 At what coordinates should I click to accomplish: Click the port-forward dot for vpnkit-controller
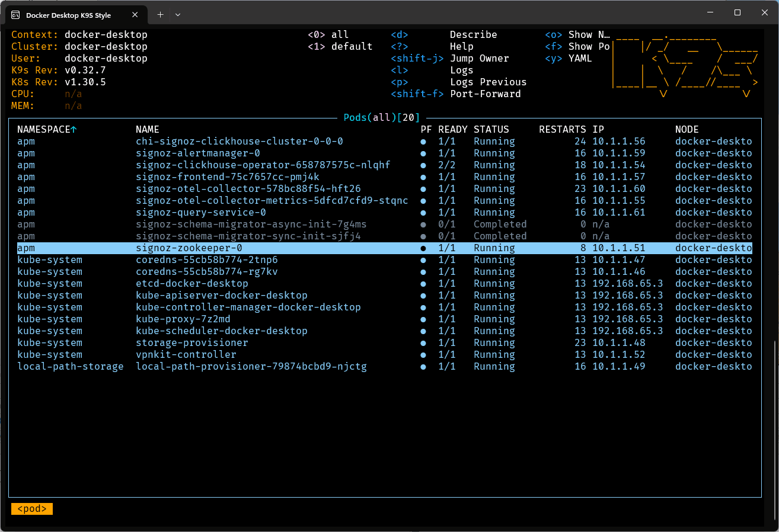[423, 355]
